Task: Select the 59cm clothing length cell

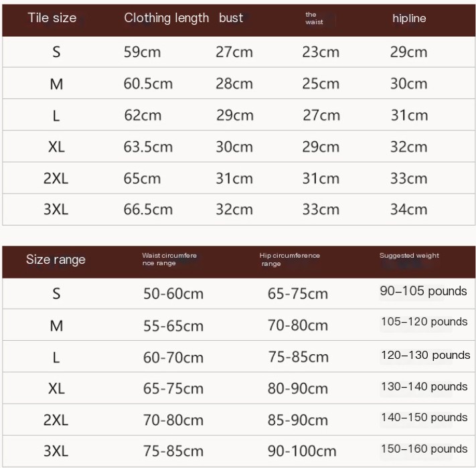Action: pyautogui.click(x=142, y=52)
